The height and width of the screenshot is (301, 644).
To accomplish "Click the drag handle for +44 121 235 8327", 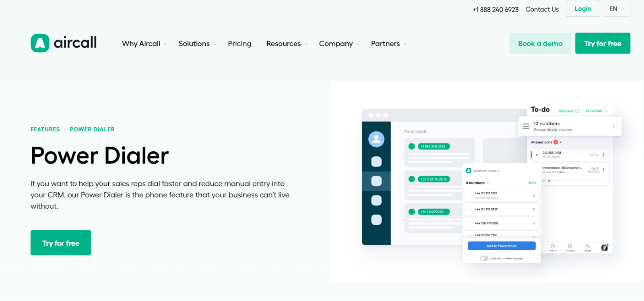I will pyautogui.click(x=534, y=210).
